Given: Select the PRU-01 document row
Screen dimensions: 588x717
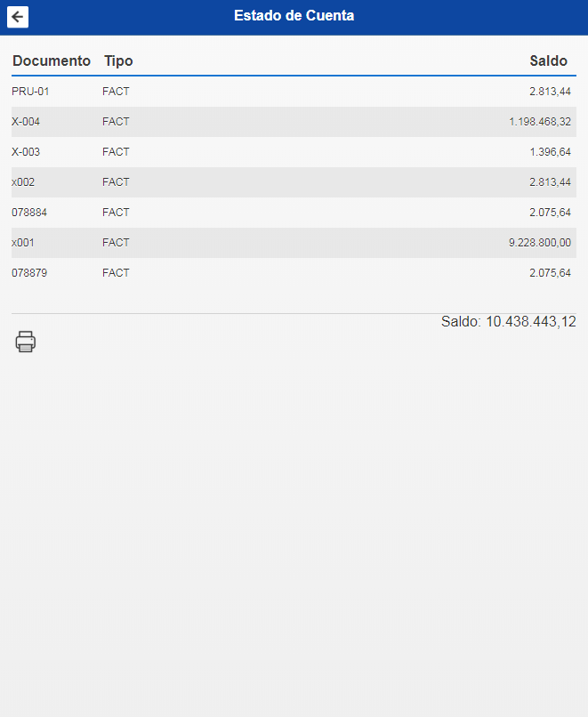Looking at the screenshot, I should [x=294, y=92].
